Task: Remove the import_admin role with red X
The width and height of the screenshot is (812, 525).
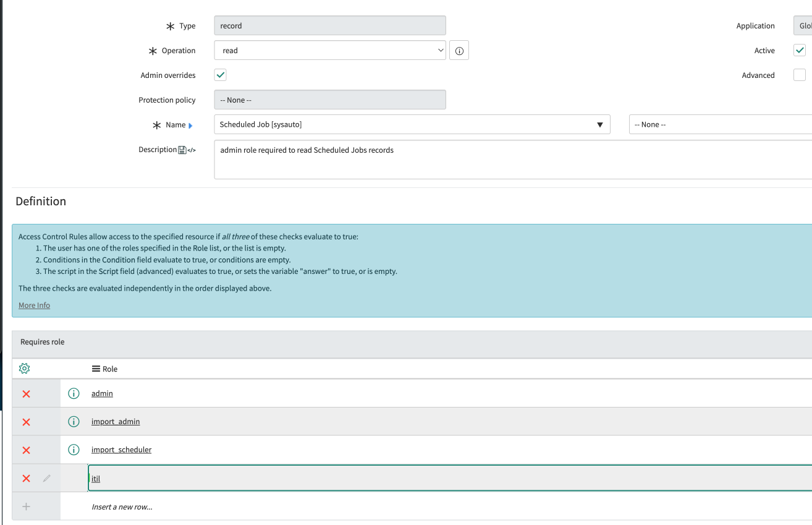Action: coord(26,422)
